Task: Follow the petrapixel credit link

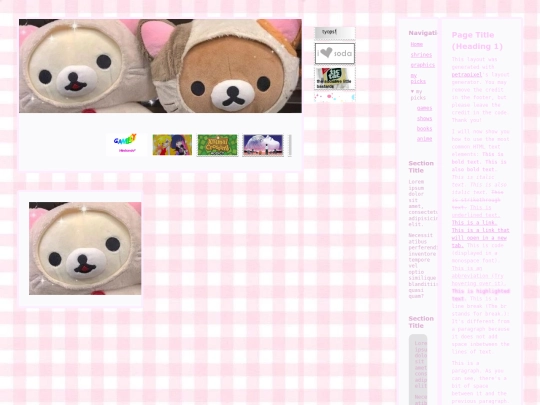Action: 467,74
